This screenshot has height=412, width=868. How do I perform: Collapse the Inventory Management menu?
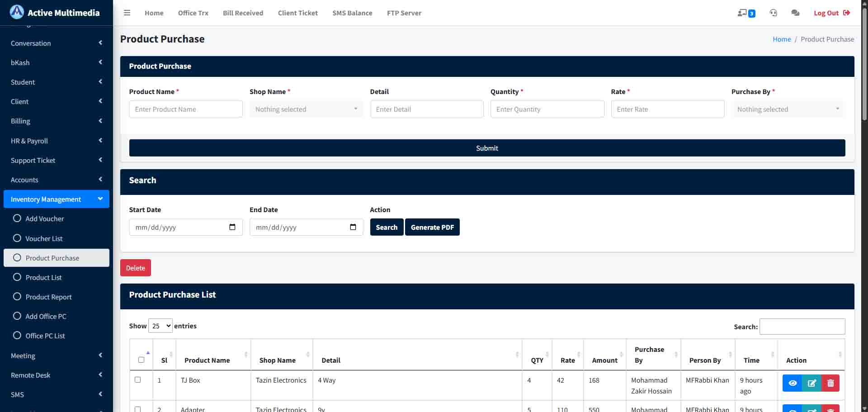57,199
